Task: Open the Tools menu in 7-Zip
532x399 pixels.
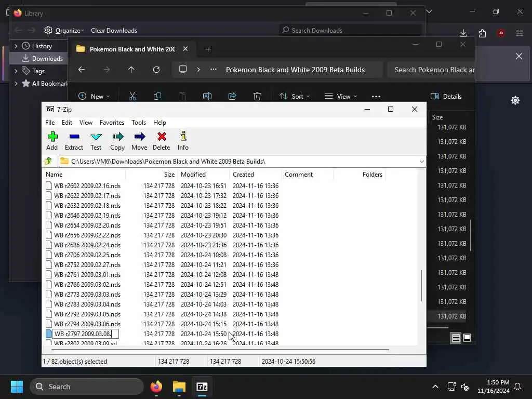Action: click(x=139, y=123)
